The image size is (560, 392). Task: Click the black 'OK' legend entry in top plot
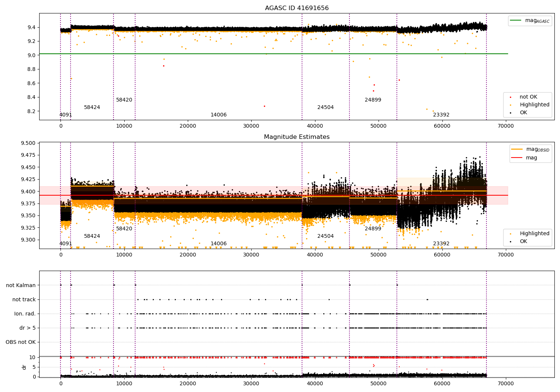[x=523, y=112]
